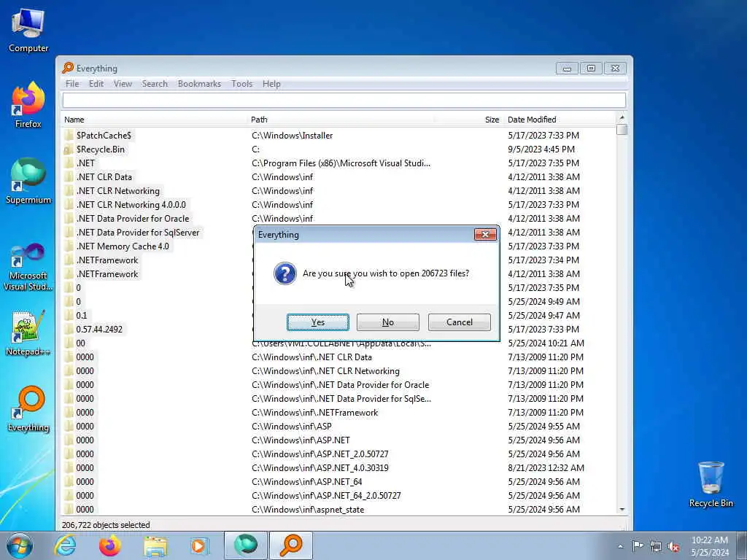Sort results by Date Modified column
747x560 pixels.
[560, 120]
